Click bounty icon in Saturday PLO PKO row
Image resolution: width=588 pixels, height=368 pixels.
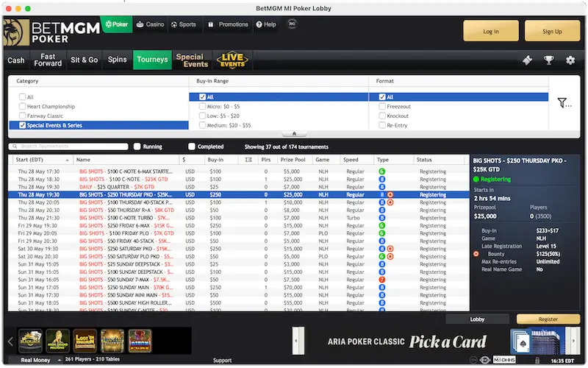390,256
